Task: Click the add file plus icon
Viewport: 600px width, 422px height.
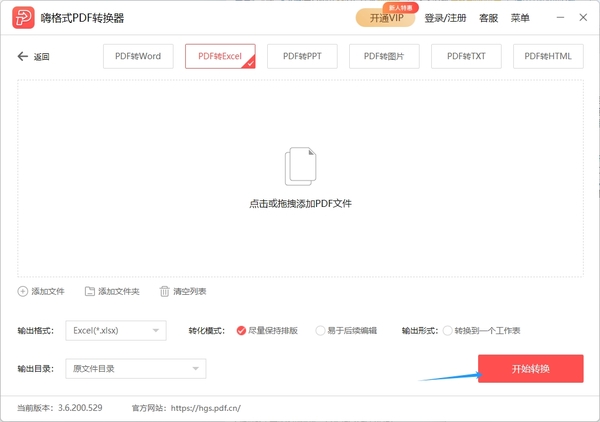Action: click(x=23, y=291)
